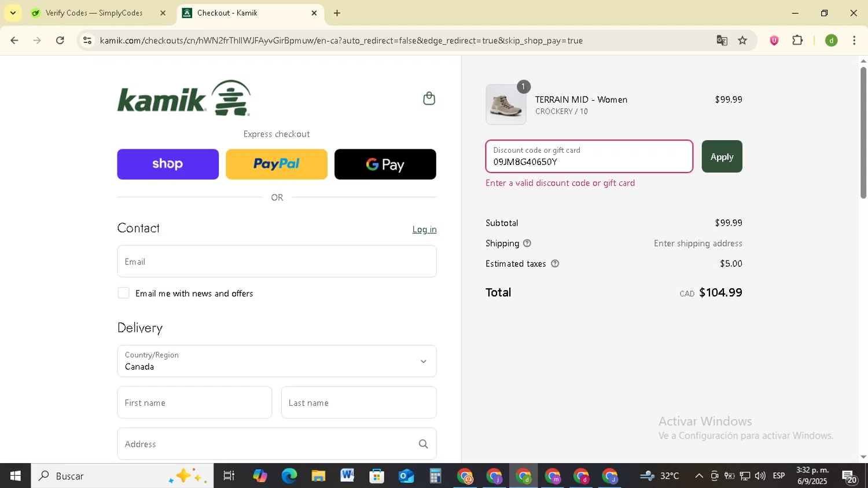Click the volume speaker tray icon
This screenshot has width=868, height=488.
tap(760, 476)
